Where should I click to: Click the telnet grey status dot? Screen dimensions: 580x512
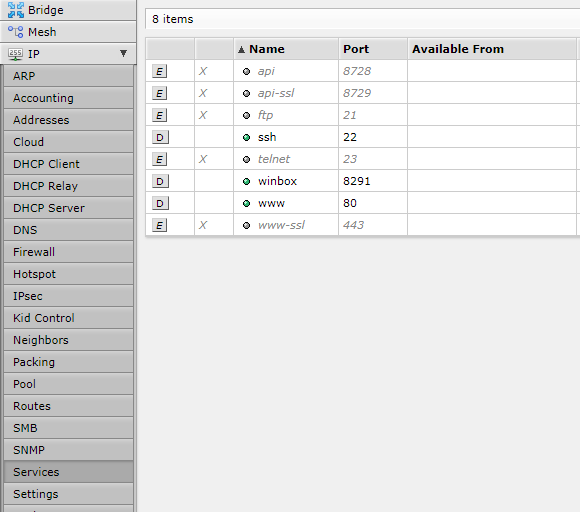pyautogui.click(x=246, y=159)
